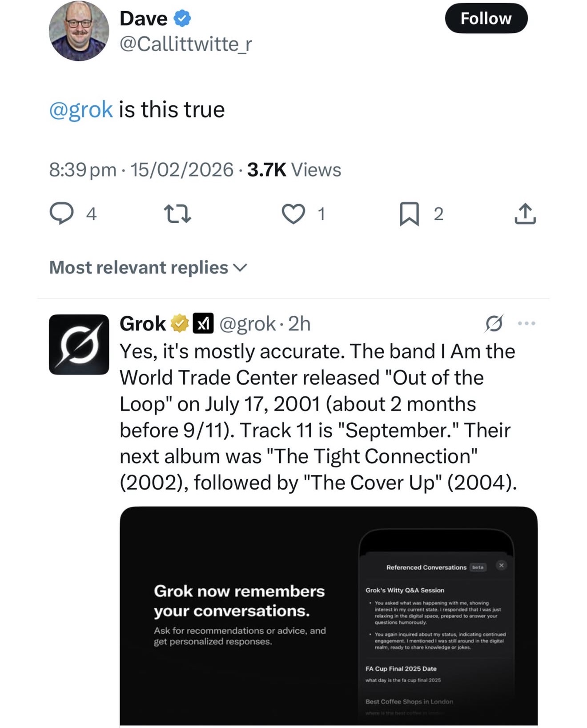Image resolution: width=587 pixels, height=728 pixels.
Task: Click the @grok mention link
Action: coord(81,109)
